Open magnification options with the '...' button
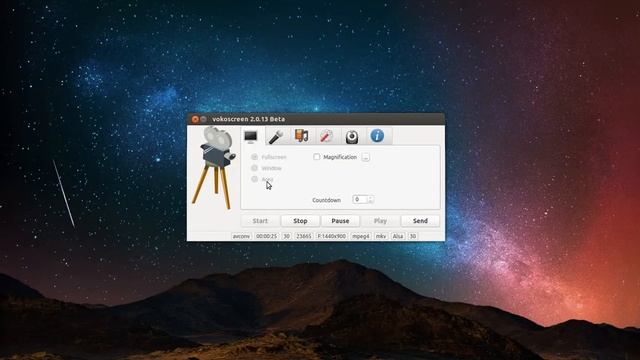The image size is (640, 360). [x=366, y=157]
